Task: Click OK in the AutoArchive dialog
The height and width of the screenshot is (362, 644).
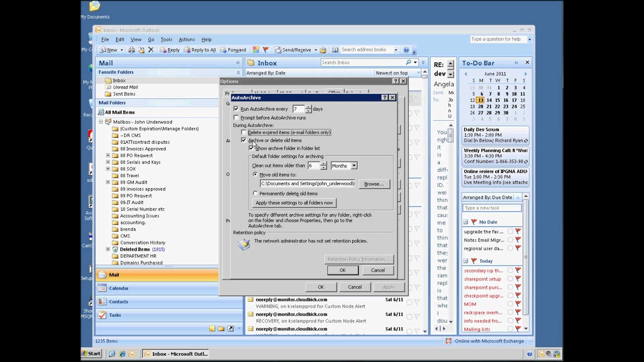Action: pos(343,270)
